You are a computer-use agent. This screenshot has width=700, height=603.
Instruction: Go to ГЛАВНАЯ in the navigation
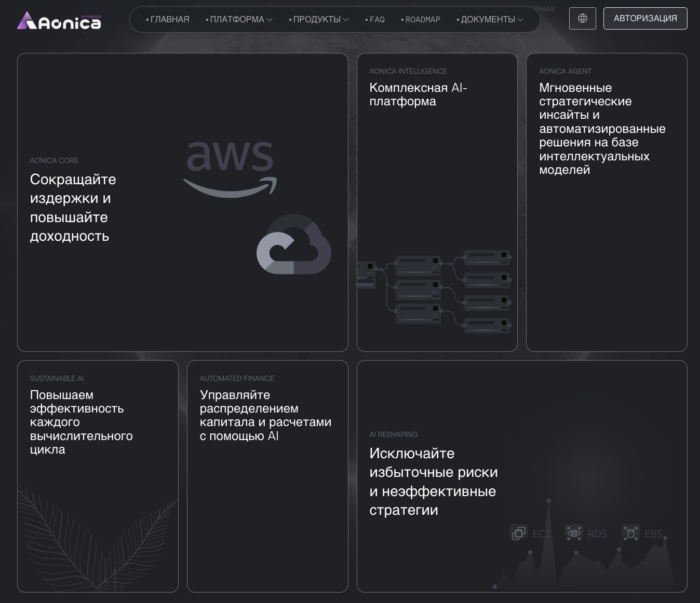click(168, 20)
